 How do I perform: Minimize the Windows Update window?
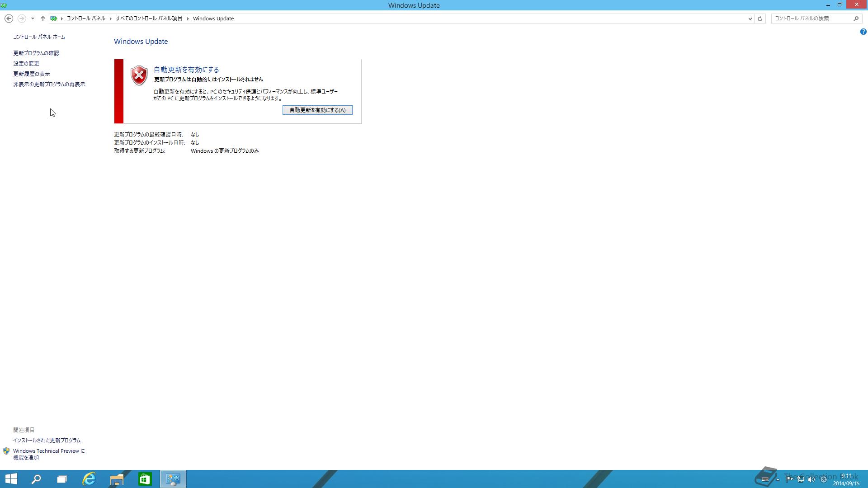pyautogui.click(x=828, y=5)
